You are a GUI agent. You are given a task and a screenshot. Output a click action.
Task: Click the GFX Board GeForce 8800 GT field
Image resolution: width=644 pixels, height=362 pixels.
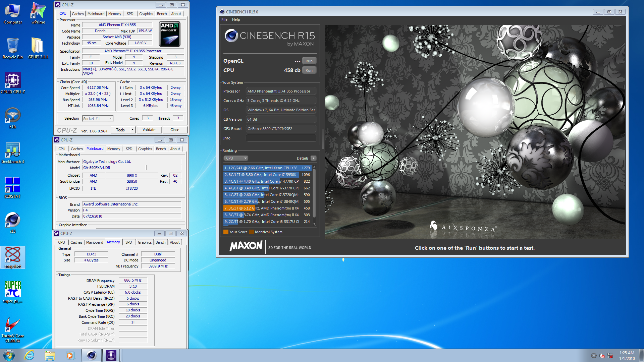(281, 129)
